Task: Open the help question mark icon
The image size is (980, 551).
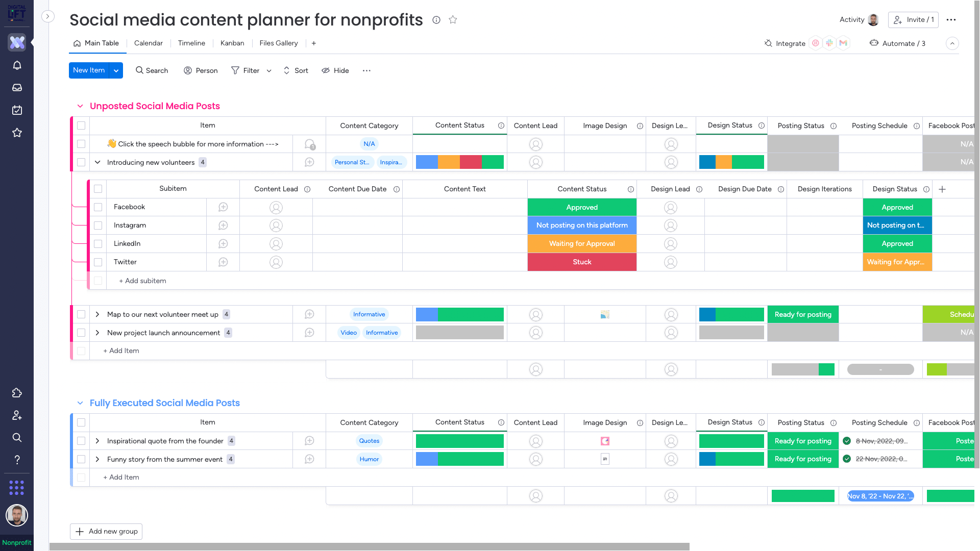Action: click(x=17, y=459)
